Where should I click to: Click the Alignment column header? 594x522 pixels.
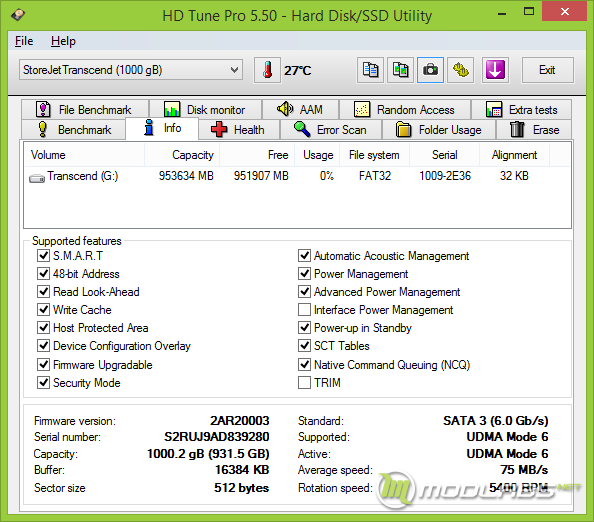point(514,155)
